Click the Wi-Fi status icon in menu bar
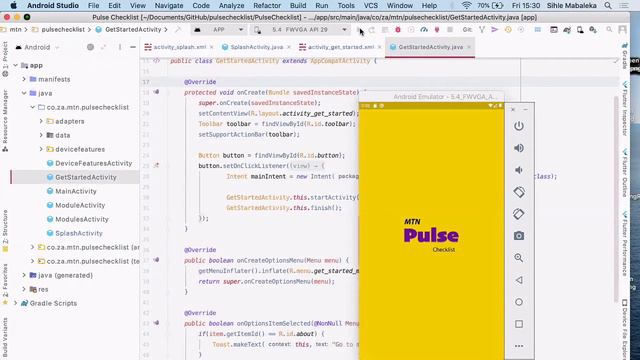Screen dimensions: 640x360 [467, 6]
